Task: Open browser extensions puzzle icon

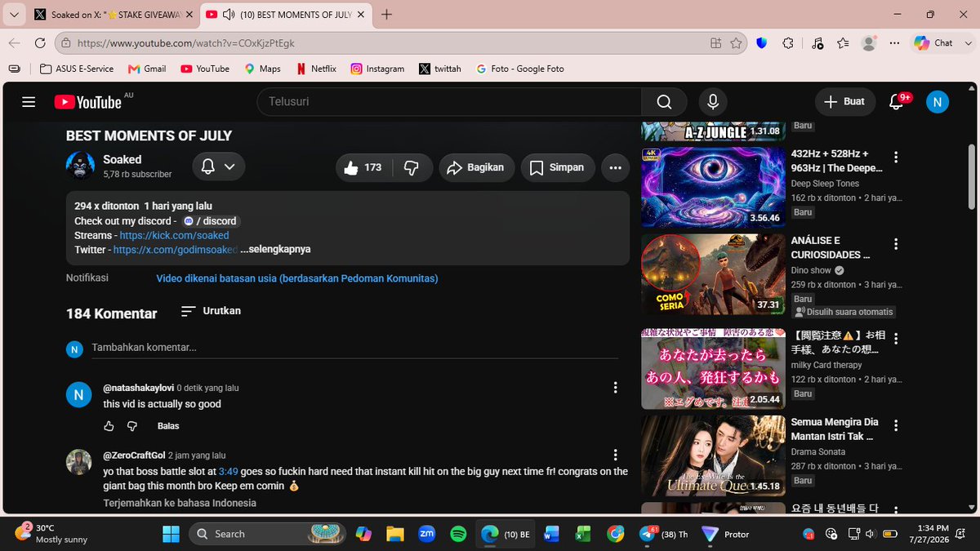Action: pyautogui.click(x=788, y=43)
